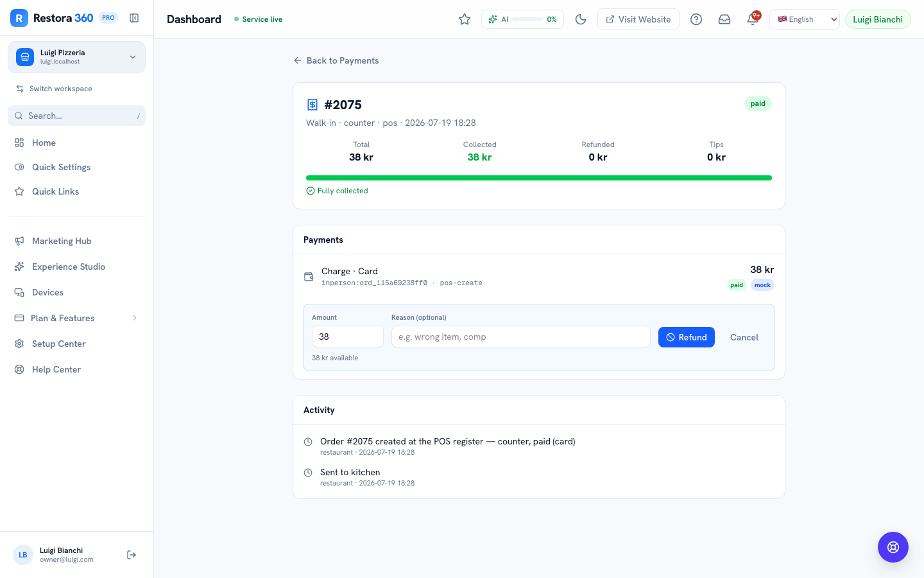924x578 pixels.
Task: Click the Collected '38 kr' value
Action: click(x=479, y=157)
